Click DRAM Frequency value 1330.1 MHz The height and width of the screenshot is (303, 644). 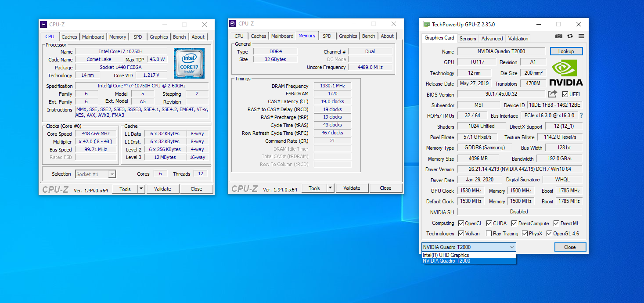coord(332,86)
